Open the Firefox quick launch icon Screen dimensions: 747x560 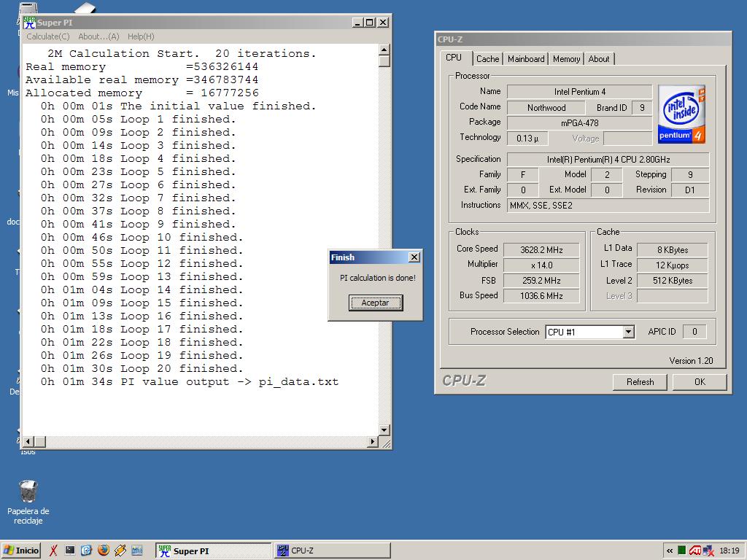click(x=103, y=551)
